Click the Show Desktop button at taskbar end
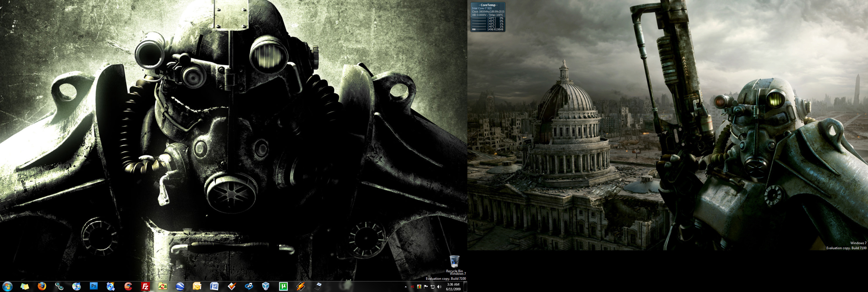868x292 pixels. click(x=465, y=287)
